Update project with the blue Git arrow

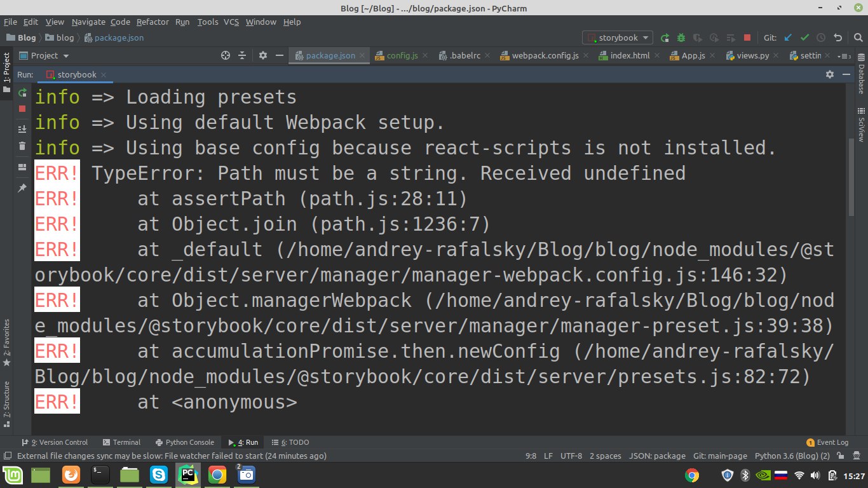click(x=789, y=37)
